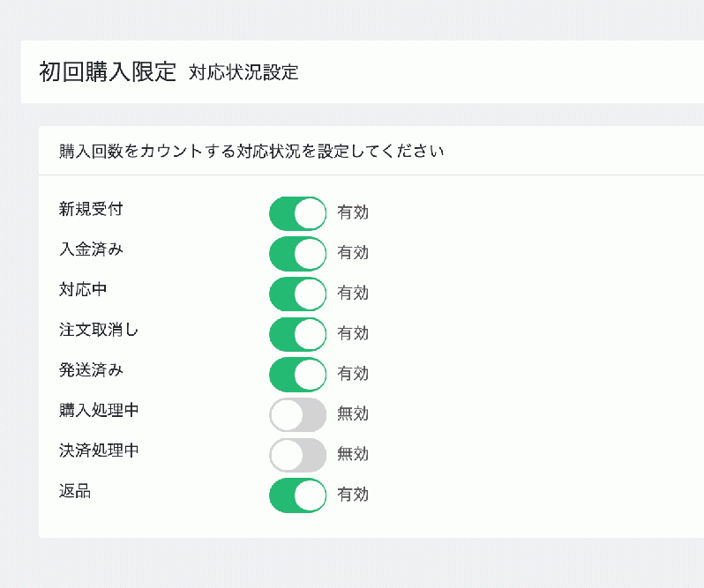Click the 購入処理中 label
The height and width of the screenshot is (588, 704).
[x=99, y=411]
